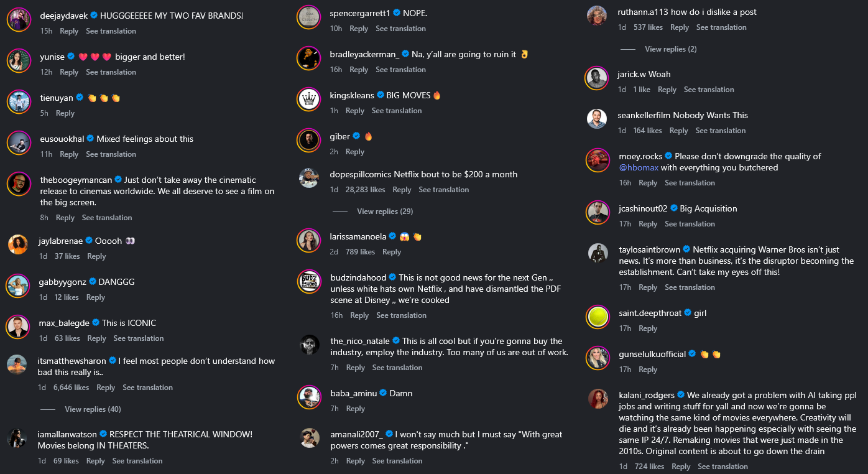Click kingskleans' crown avatar

click(309, 99)
